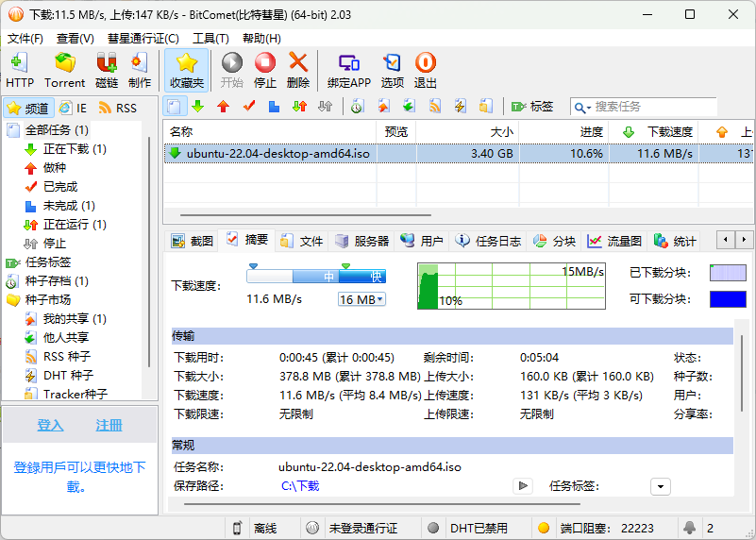Click the 注册 register link
The width and height of the screenshot is (756, 540).
tap(109, 425)
